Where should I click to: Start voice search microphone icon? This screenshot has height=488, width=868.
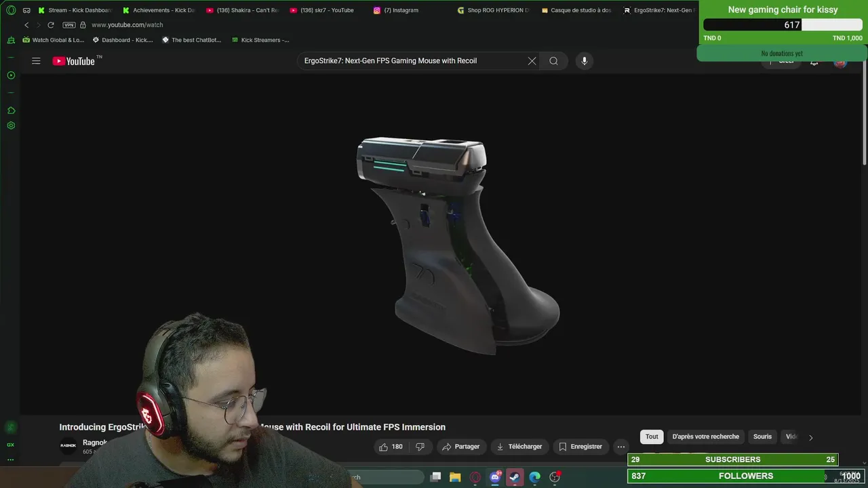[x=585, y=61]
